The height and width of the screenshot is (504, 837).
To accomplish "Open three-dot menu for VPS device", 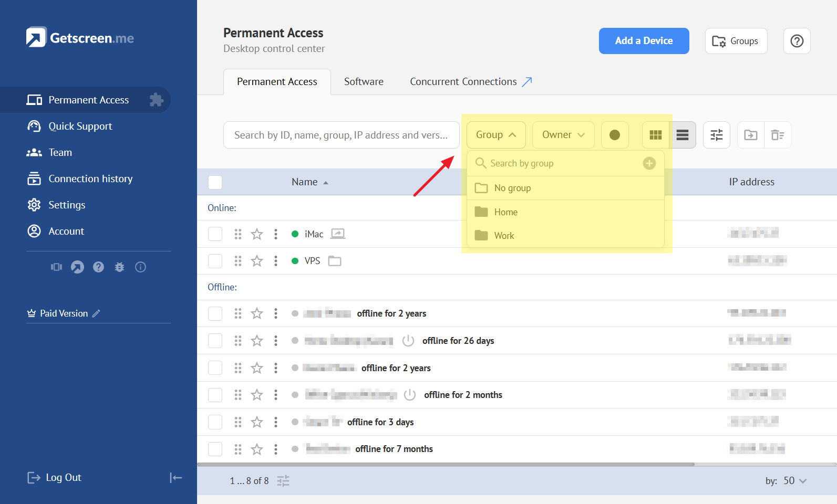I will pyautogui.click(x=276, y=261).
